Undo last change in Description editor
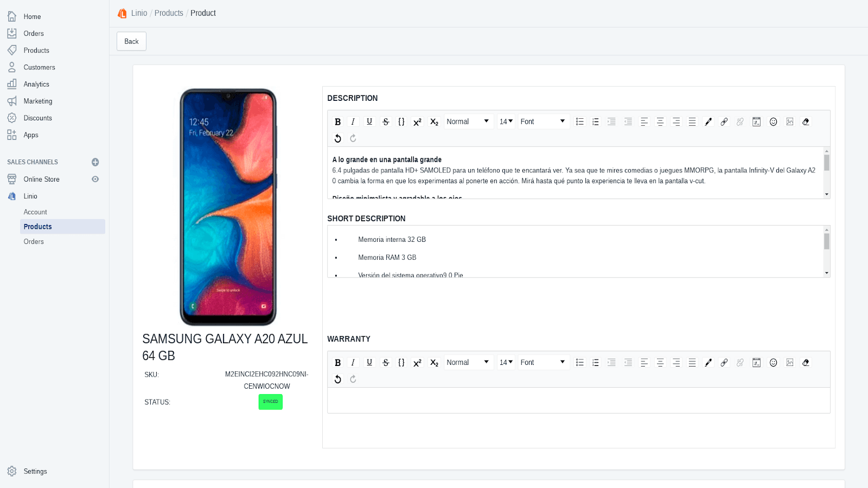 pyautogui.click(x=337, y=139)
